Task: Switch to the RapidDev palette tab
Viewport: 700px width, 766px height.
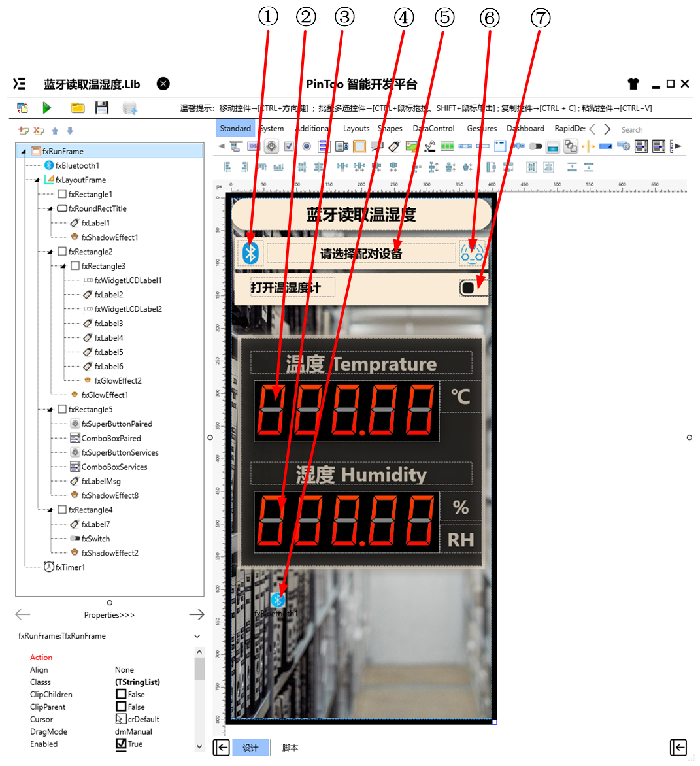Action: pyautogui.click(x=569, y=129)
